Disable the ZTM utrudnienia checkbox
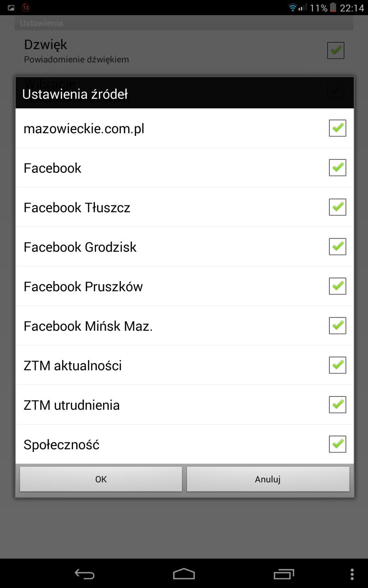 point(337,405)
